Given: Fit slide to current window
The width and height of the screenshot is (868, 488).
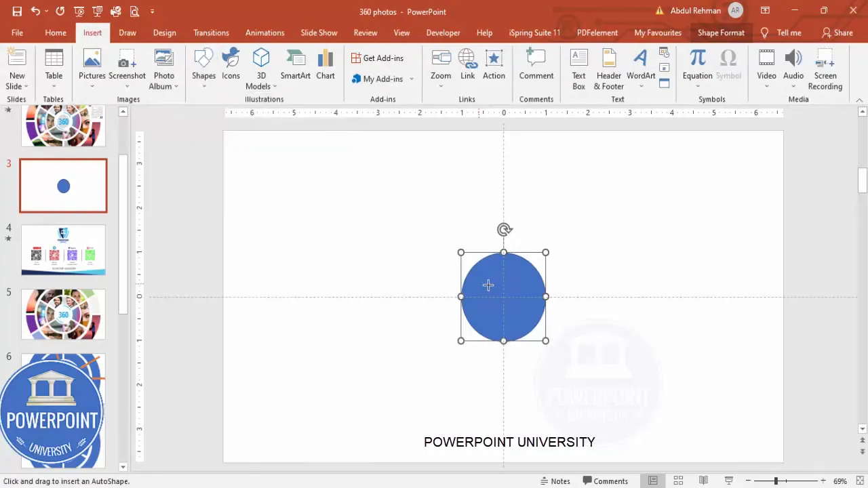Looking at the screenshot, I should click(860, 481).
